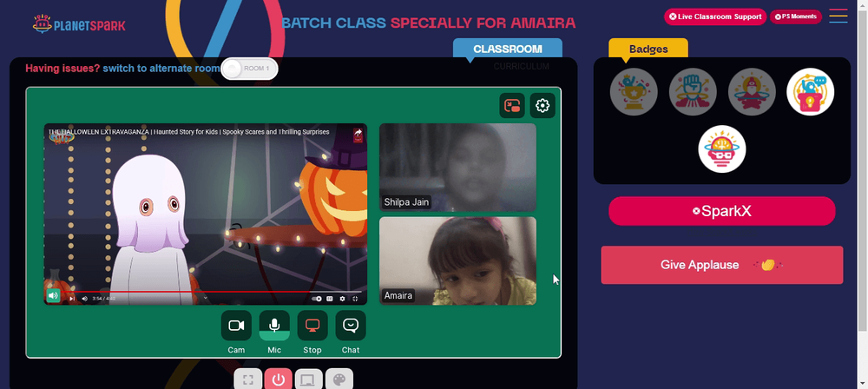Toggle the green speaker volume icon

click(53, 295)
